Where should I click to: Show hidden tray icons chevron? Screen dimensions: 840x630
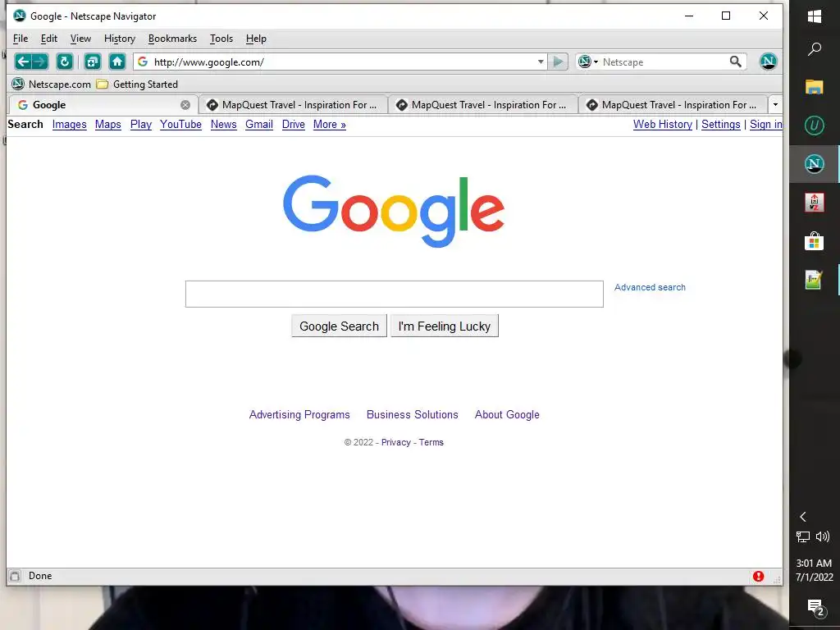803,517
